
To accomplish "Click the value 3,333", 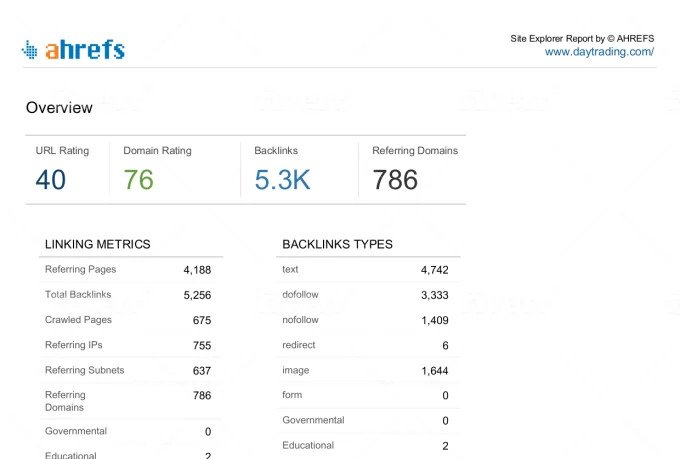I will (435, 295).
